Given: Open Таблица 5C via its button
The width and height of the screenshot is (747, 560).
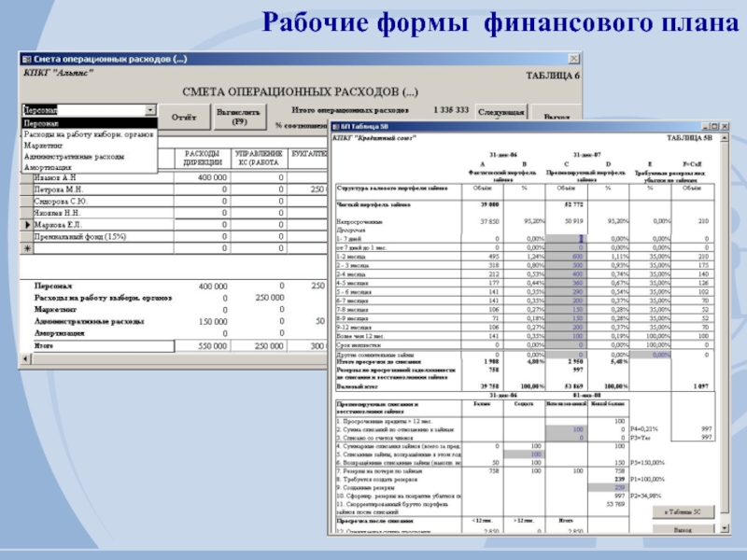Looking at the screenshot, I should coord(684,511).
